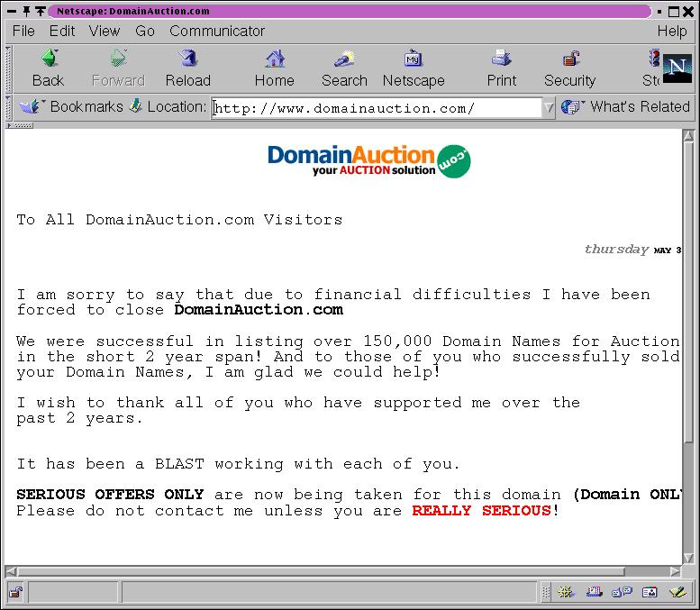Screen dimensions: 700x610
Task: Open the What's Related menu
Action: 625,106
